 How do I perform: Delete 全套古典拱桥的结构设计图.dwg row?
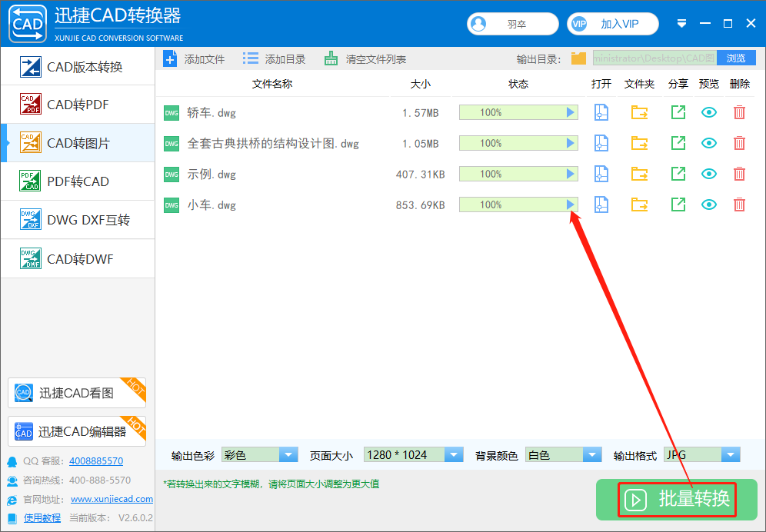click(x=739, y=143)
